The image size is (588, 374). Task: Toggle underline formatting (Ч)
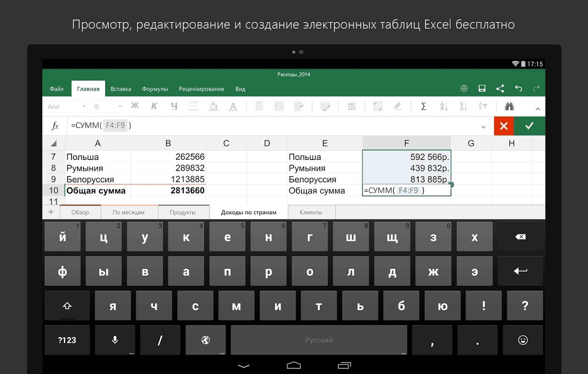pos(174,106)
